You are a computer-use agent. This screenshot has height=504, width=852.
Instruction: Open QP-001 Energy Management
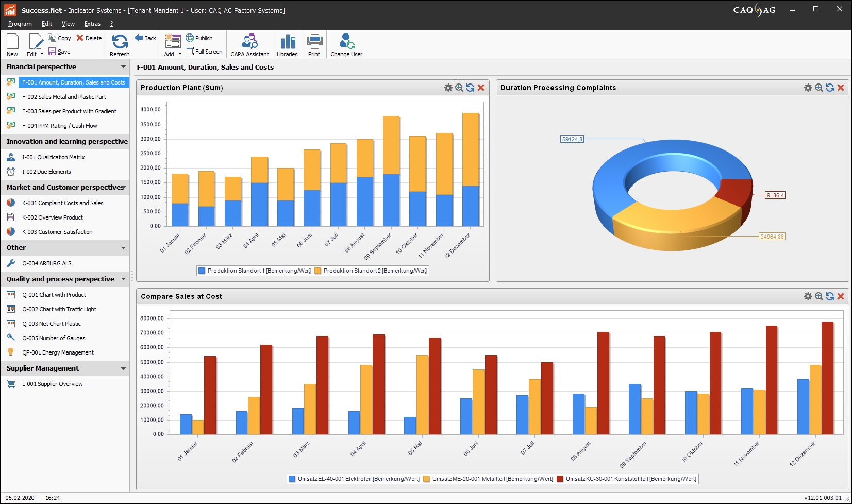pos(58,352)
